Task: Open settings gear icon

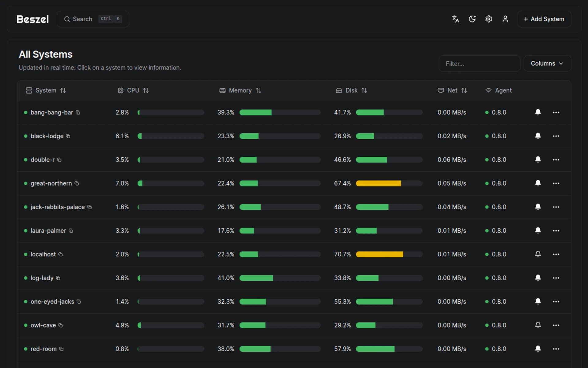Action: pos(489,19)
